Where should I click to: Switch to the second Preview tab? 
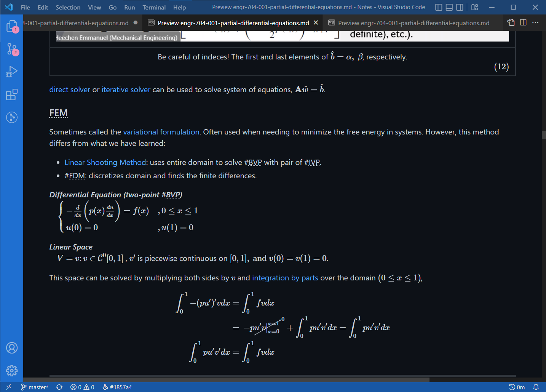[x=413, y=23]
